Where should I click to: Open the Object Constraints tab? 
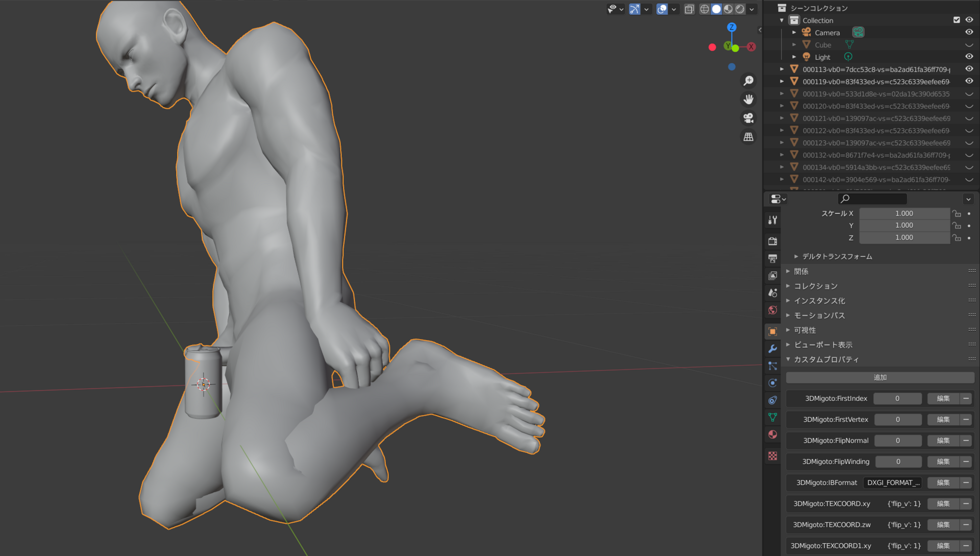(772, 400)
